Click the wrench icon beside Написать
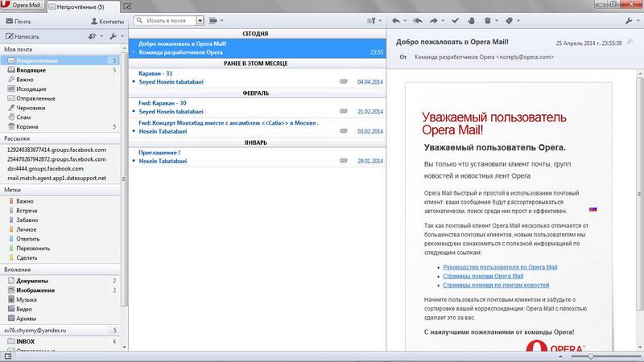Viewport: 644px width, 362px height. point(114,36)
